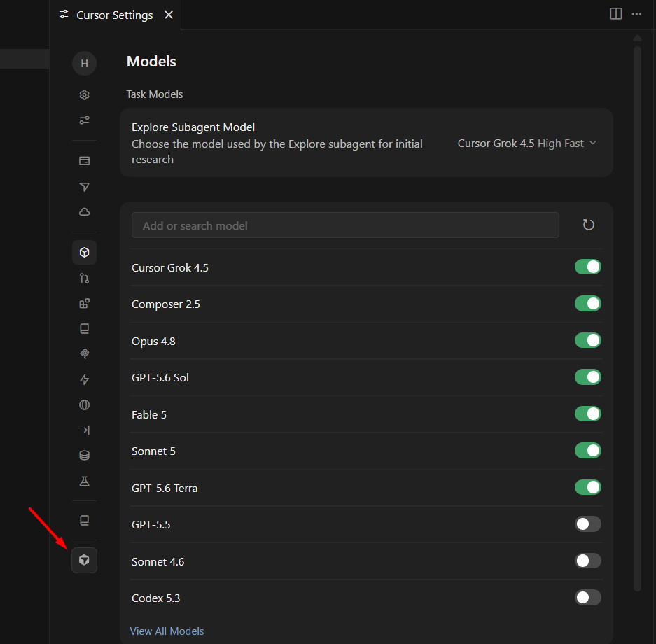656x644 pixels.
Task: Close the Cursor Settings tab
Action: pos(169,15)
